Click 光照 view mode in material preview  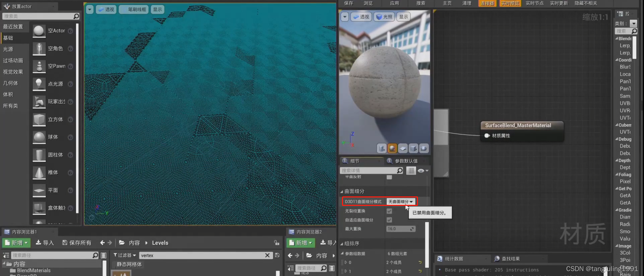pos(384,17)
